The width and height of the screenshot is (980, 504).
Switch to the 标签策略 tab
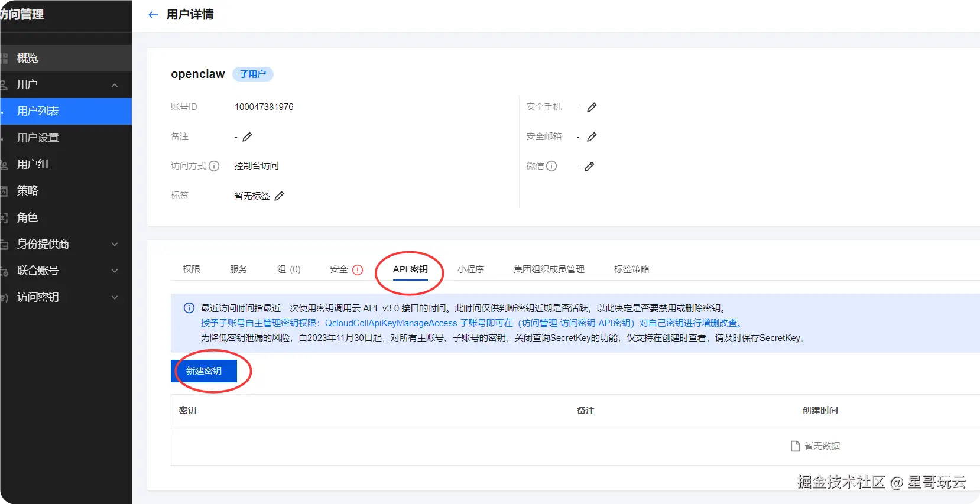632,269
